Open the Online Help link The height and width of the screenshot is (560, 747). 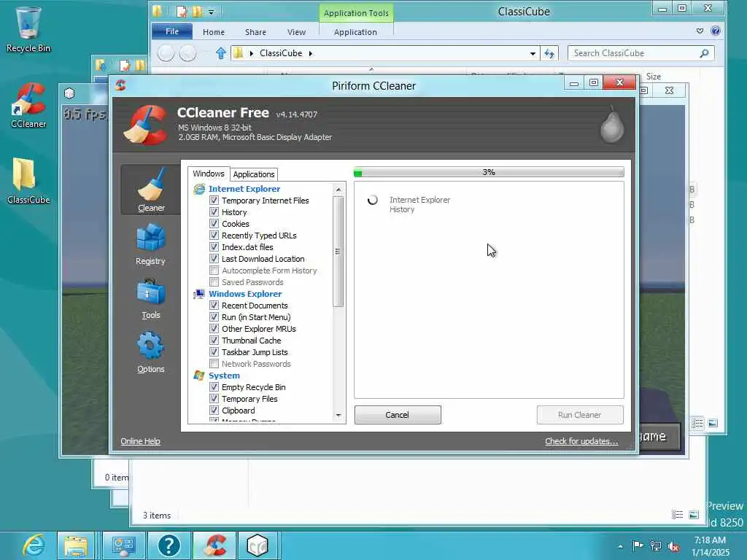[141, 441]
